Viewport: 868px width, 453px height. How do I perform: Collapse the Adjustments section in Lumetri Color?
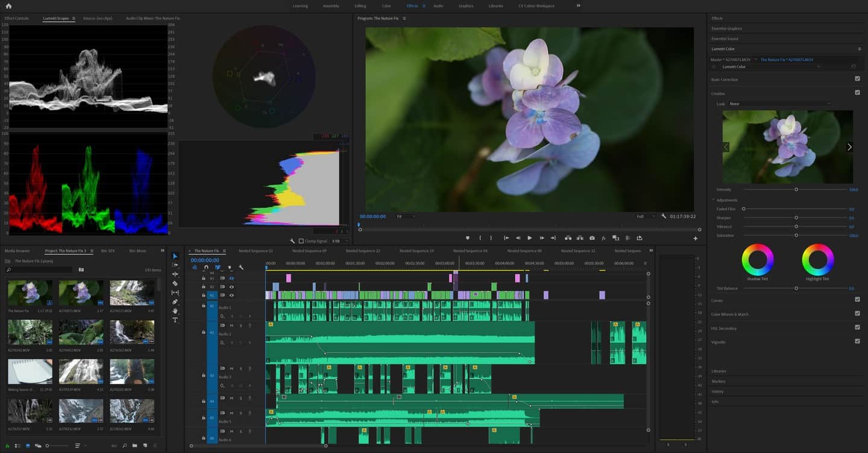[x=714, y=199]
